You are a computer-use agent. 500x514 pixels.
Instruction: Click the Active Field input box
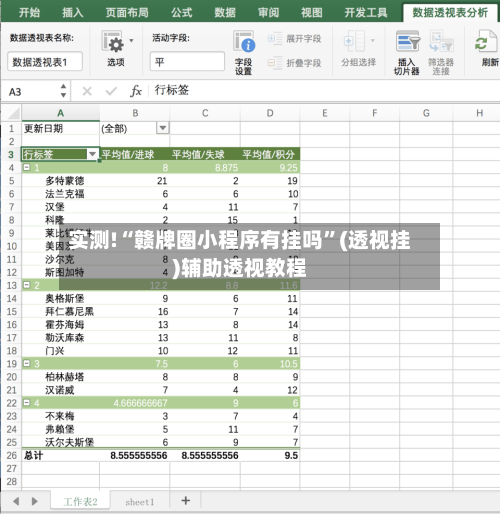(187, 62)
